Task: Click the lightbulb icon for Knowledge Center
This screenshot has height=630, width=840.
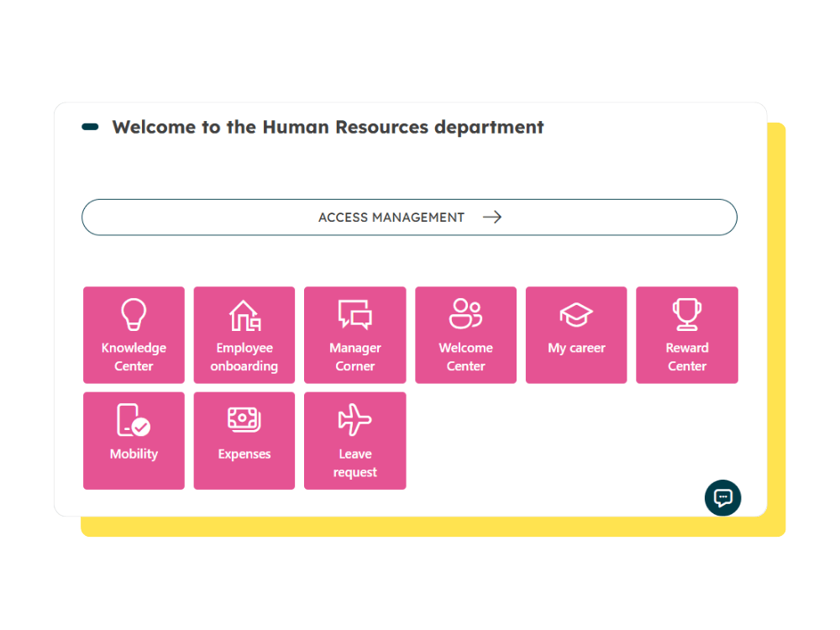Action: pyautogui.click(x=134, y=315)
